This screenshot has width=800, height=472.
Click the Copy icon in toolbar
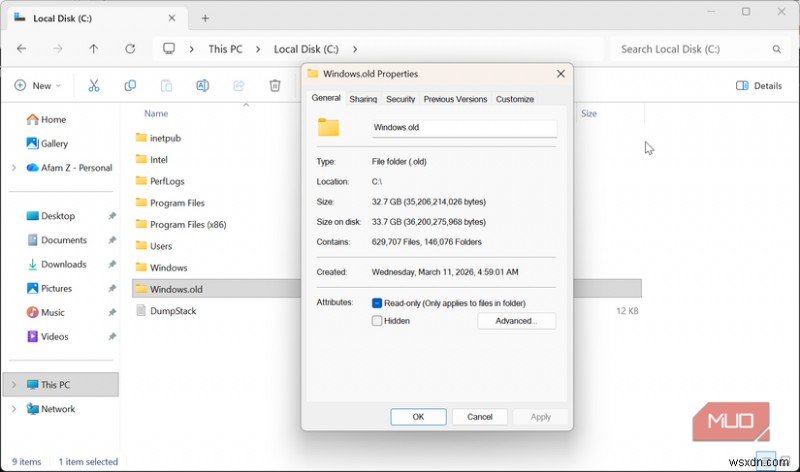point(130,86)
